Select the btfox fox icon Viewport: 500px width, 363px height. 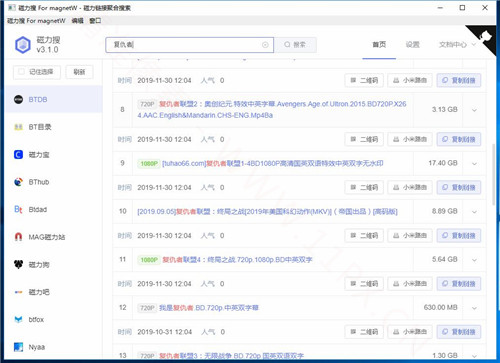click(18, 319)
